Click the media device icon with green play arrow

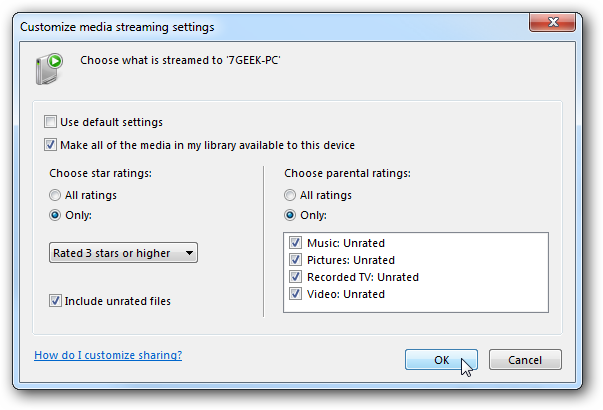(49, 68)
